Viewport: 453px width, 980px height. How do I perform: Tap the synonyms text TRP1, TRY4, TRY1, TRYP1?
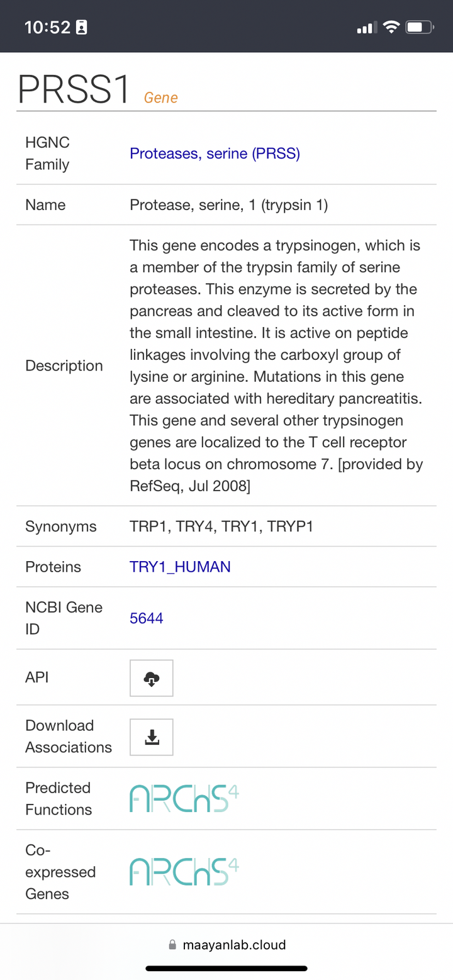[x=221, y=526]
